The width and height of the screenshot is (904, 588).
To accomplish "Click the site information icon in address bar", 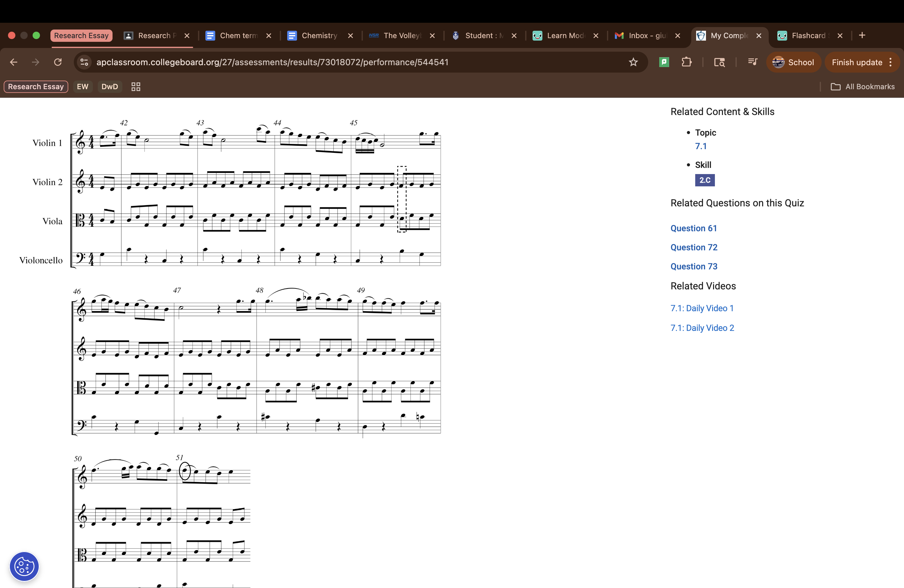I will coord(84,62).
